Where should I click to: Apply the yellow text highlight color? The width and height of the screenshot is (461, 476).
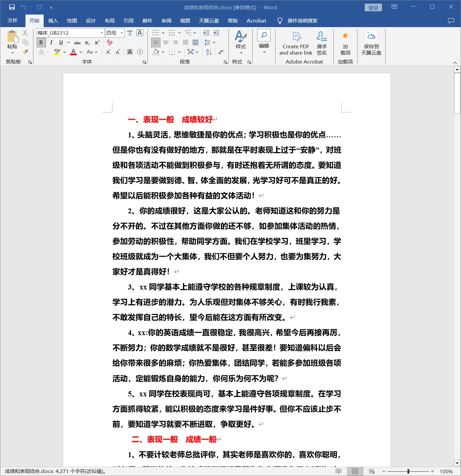tap(57, 52)
